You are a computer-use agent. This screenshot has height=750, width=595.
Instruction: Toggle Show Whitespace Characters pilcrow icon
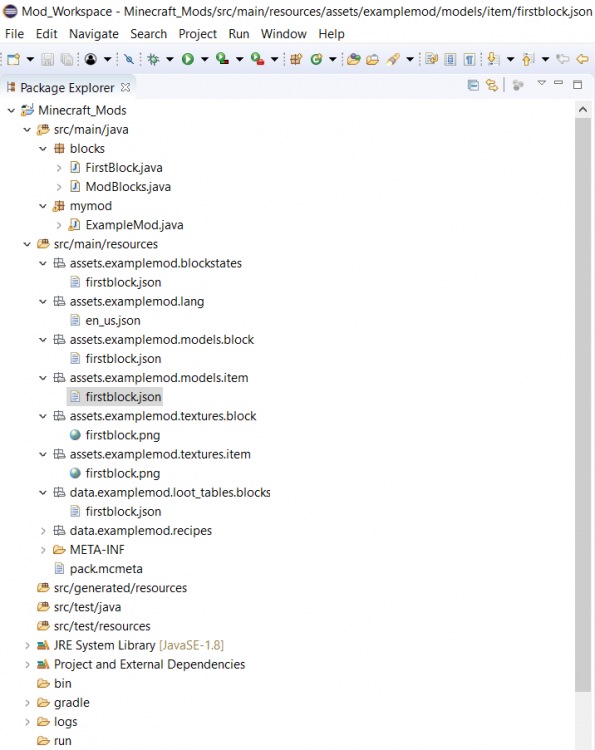click(x=469, y=59)
